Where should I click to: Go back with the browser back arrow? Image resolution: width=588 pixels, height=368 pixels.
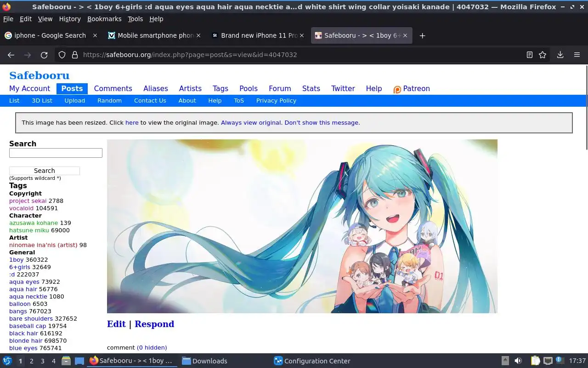coord(11,55)
